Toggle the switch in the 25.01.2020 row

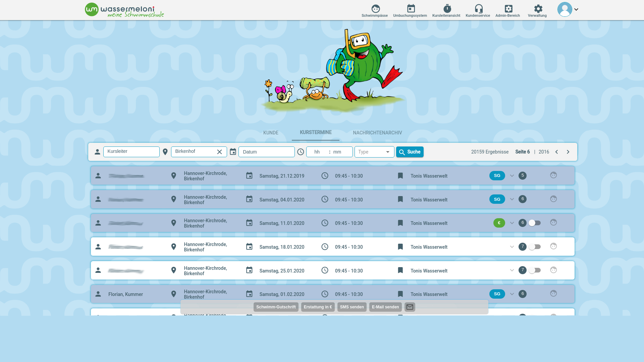pyautogui.click(x=535, y=270)
